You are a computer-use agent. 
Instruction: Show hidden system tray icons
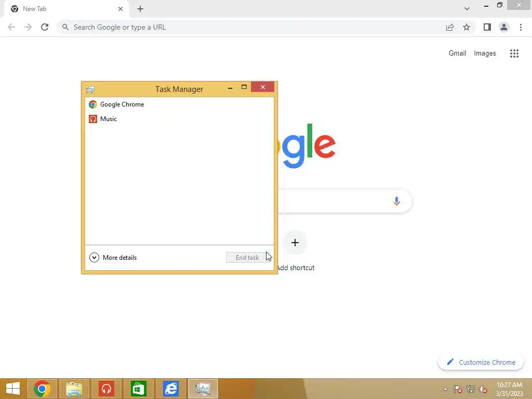[x=445, y=390]
